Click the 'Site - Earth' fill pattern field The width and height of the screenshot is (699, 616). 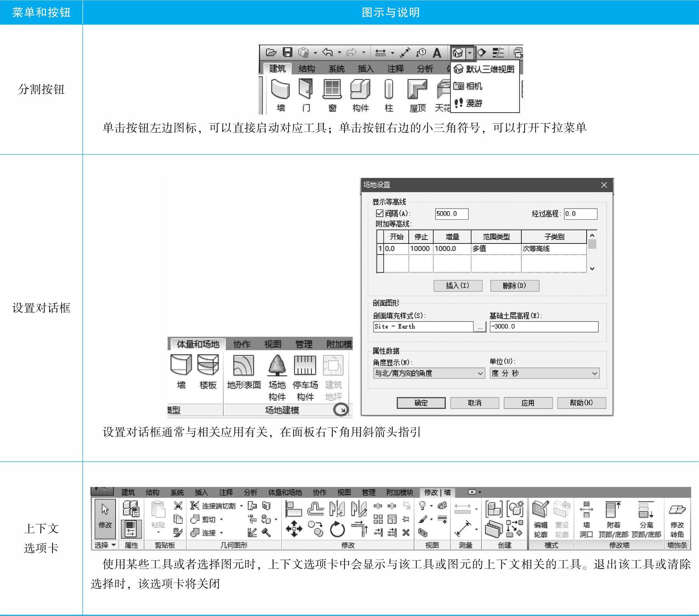[423, 327]
